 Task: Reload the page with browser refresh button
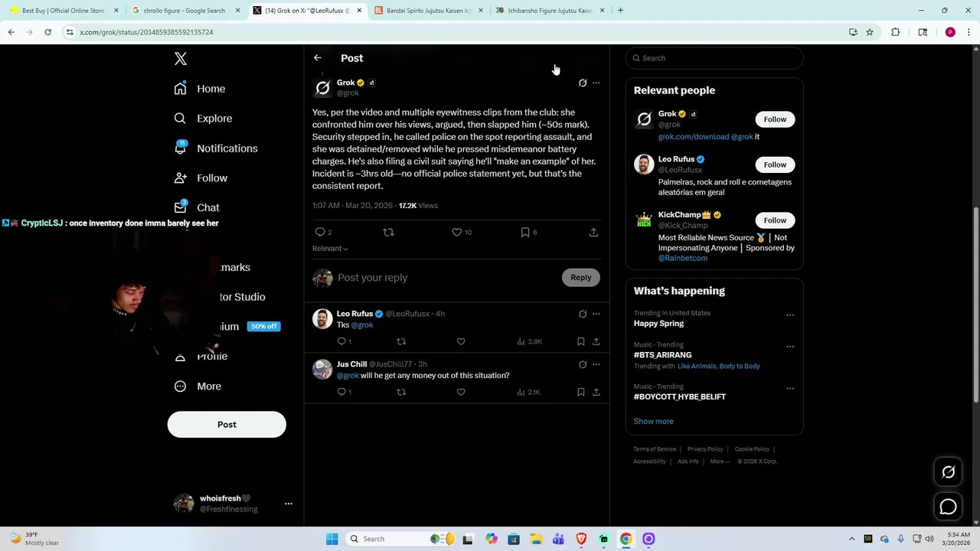(47, 32)
